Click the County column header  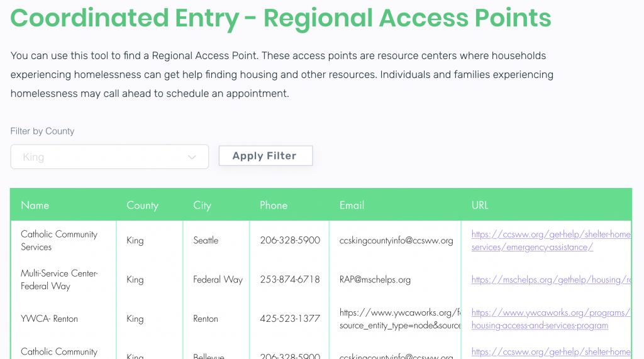click(142, 206)
